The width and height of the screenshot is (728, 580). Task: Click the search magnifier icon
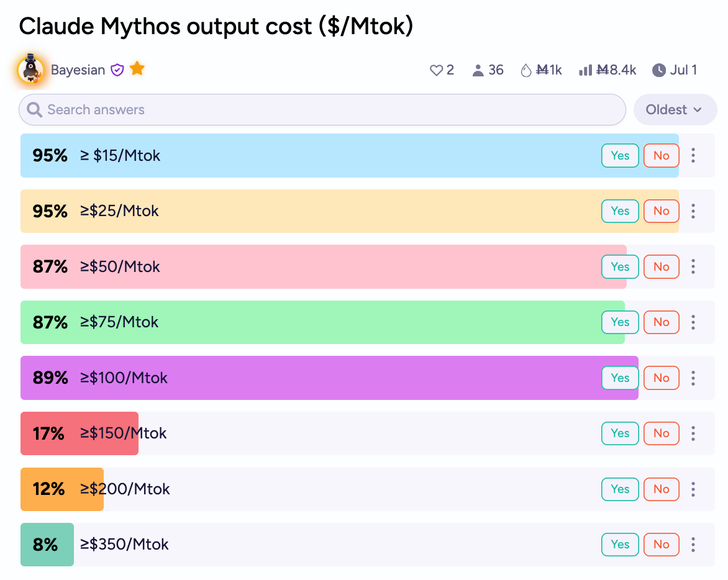pyautogui.click(x=34, y=110)
